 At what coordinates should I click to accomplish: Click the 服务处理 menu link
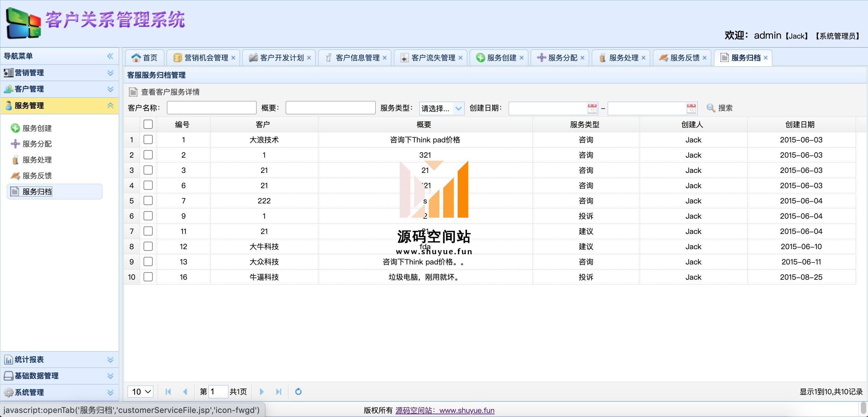point(37,160)
